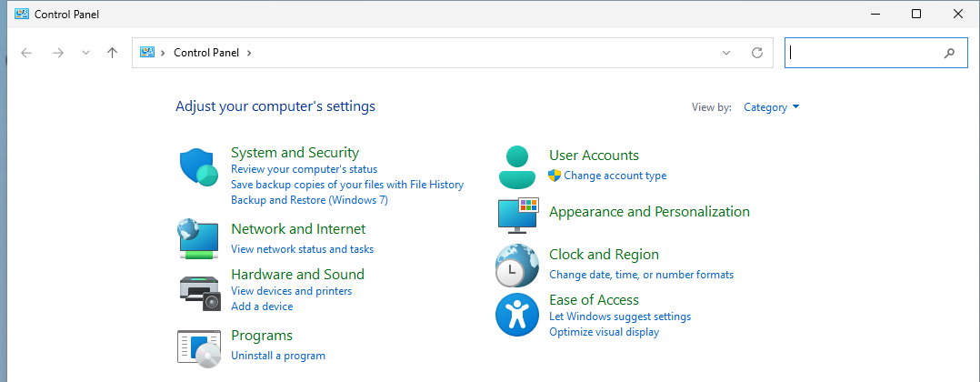Click Change account type link

pyautogui.click(x=615, y=176)
